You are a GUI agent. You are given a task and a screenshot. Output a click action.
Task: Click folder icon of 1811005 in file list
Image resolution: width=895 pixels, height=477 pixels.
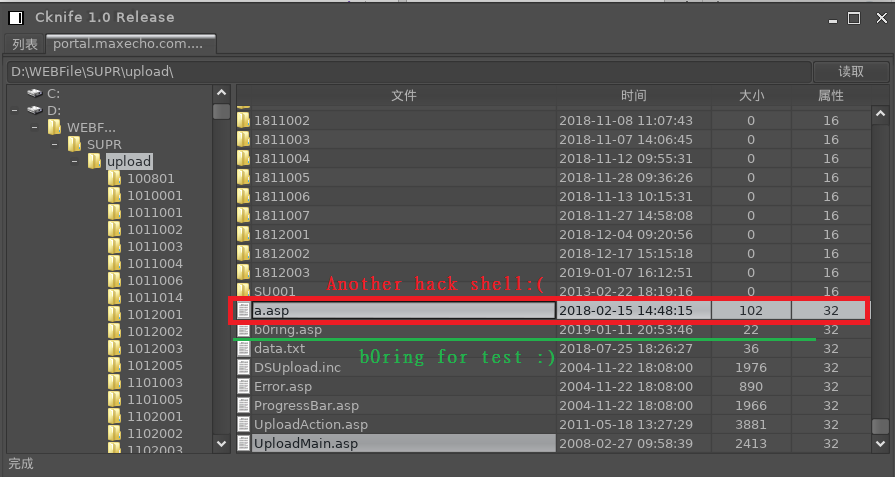point(244,177)
